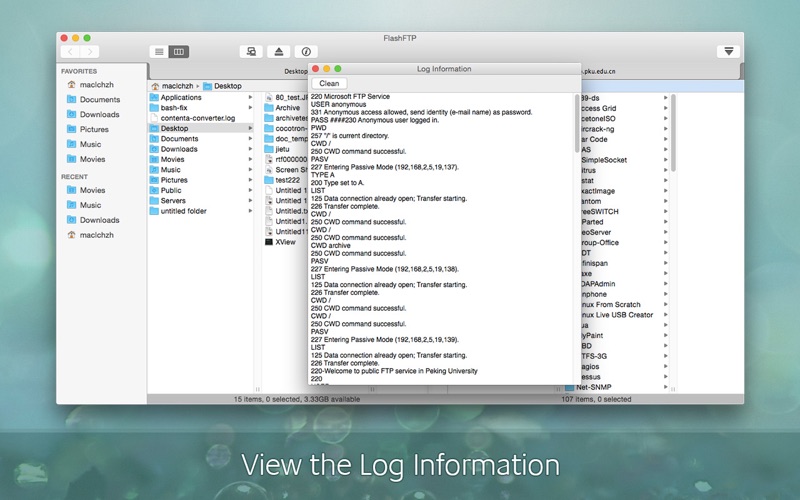
Task: Select the Public folder
Action: click(x=201, y=190)
